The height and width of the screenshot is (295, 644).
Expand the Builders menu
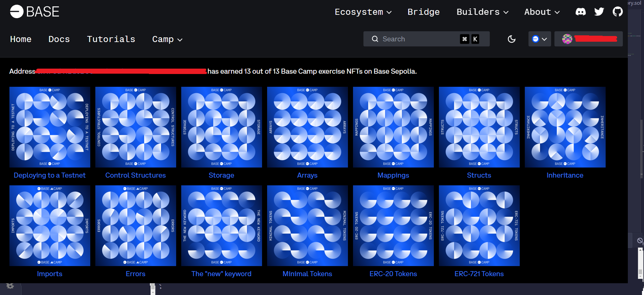point(482,12)
